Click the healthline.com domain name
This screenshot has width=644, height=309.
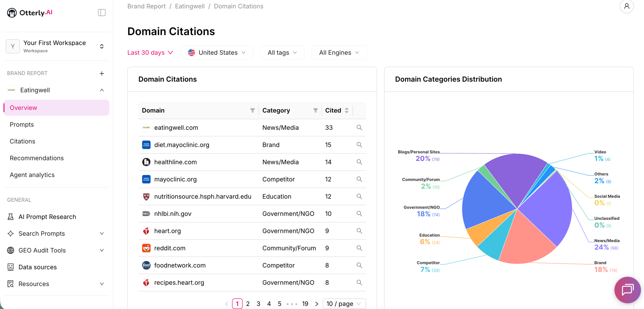tap(175, 162)
